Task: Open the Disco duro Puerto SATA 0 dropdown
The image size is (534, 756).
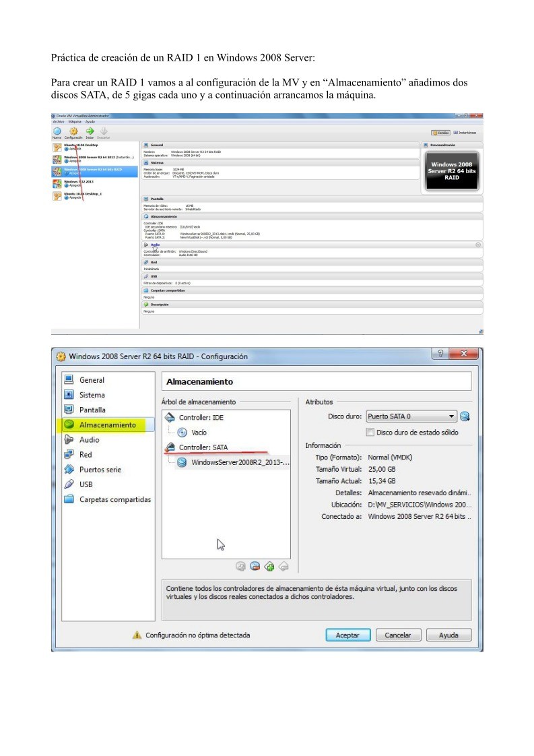Action: click(411, 416)
